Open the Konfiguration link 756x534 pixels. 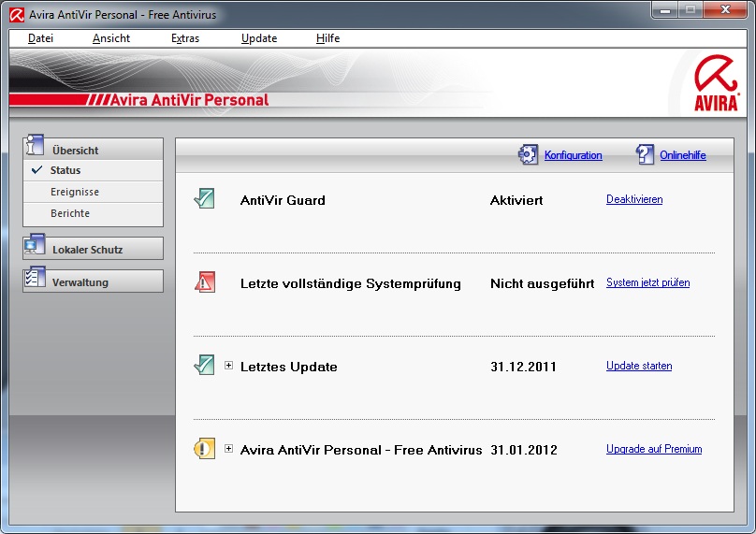[x=573, y=155]
